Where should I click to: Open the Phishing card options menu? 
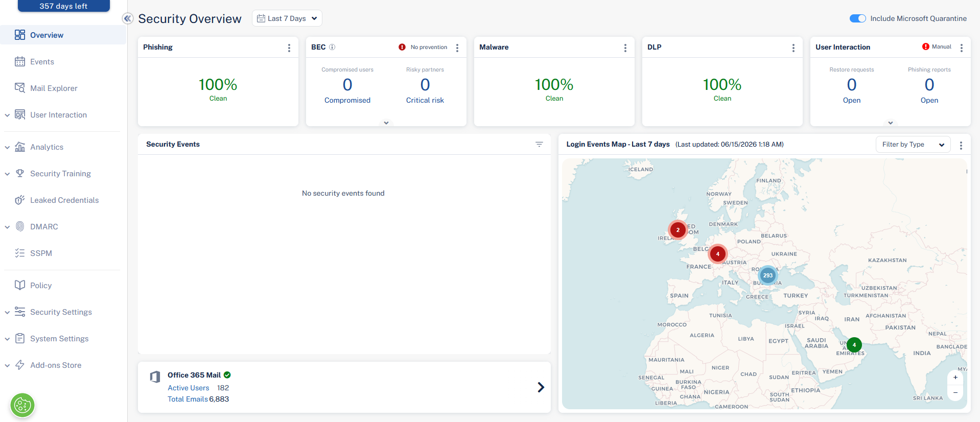(289, 48)
